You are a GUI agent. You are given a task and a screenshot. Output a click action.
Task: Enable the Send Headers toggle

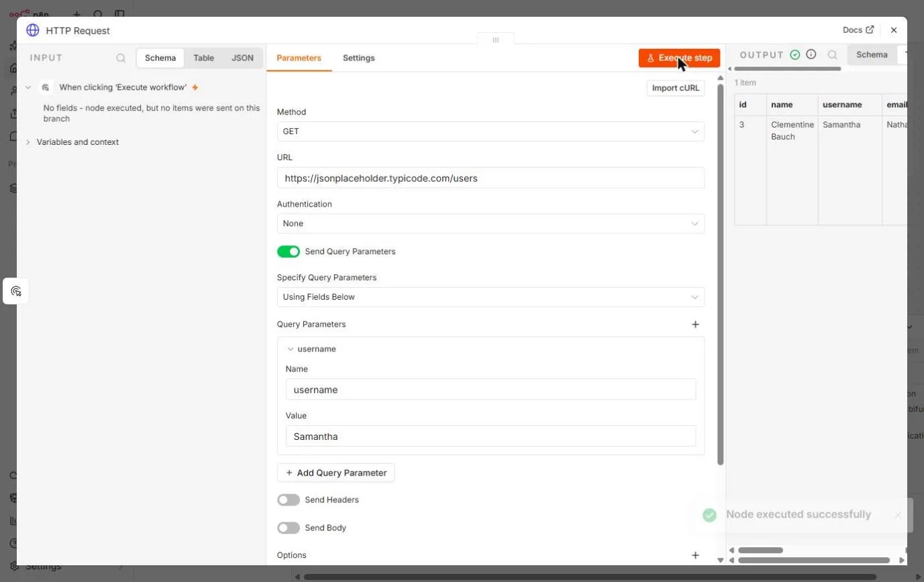(x=289, y=500)
